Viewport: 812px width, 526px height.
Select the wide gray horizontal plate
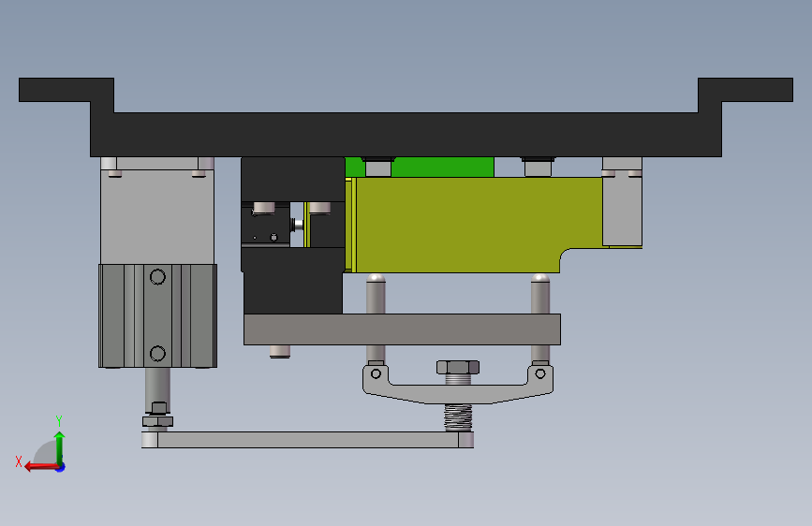[x=402, y=329]
